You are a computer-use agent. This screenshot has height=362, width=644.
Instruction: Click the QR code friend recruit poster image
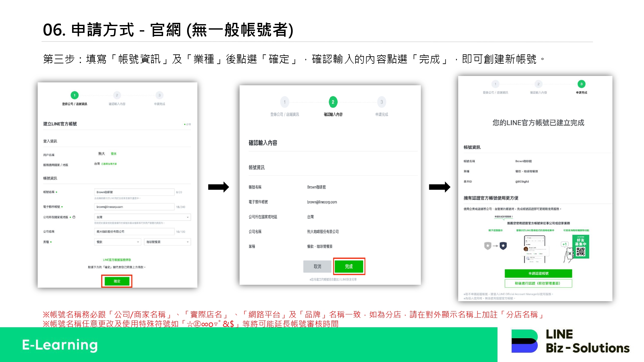[581, 247]
